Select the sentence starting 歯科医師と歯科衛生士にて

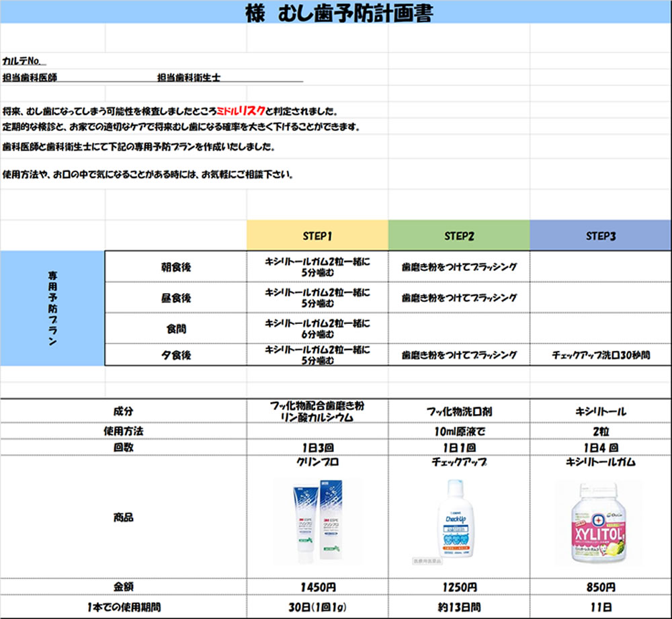coord(138,147)
